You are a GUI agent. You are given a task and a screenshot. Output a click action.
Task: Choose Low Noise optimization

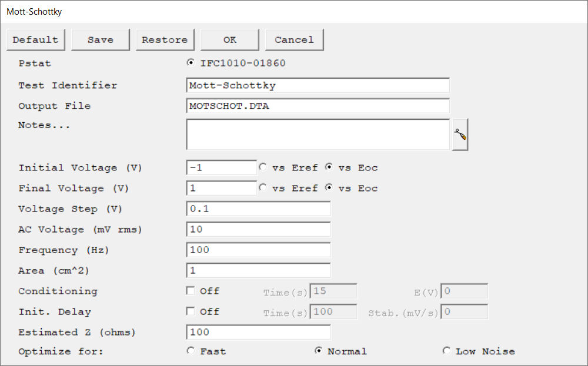tap(446, 351)
